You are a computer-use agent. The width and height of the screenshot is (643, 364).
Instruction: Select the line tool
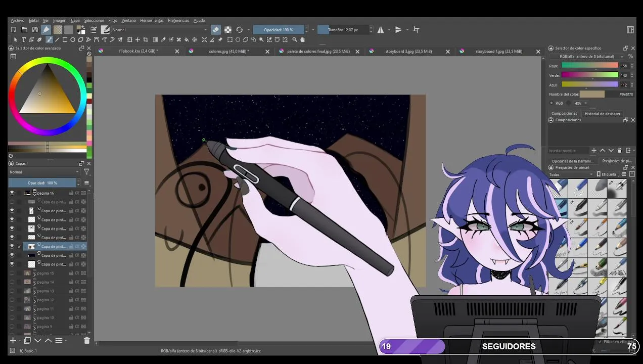pos(57,39)
